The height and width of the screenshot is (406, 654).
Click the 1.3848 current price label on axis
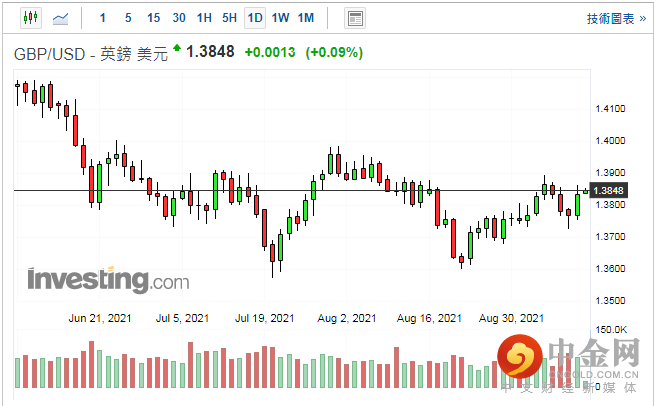tap(608, 190)
